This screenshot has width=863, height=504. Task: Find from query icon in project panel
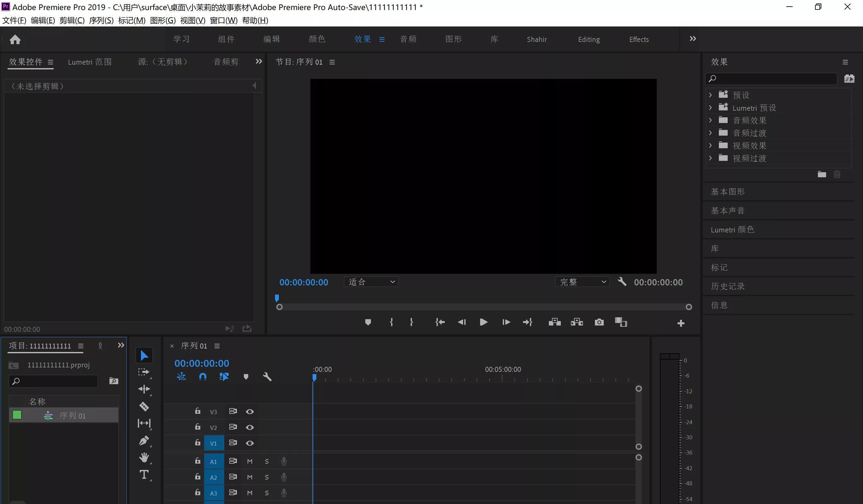pyautogui.click(x=114, y=381)
